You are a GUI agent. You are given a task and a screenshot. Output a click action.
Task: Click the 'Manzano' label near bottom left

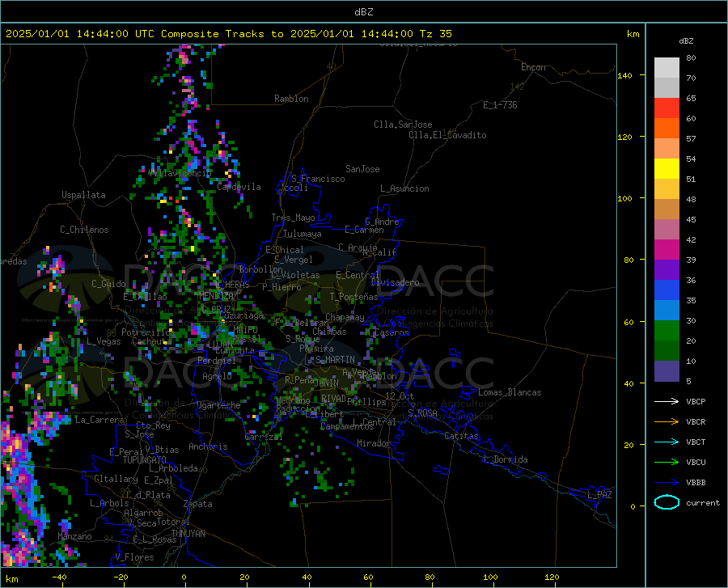[74, 536]
